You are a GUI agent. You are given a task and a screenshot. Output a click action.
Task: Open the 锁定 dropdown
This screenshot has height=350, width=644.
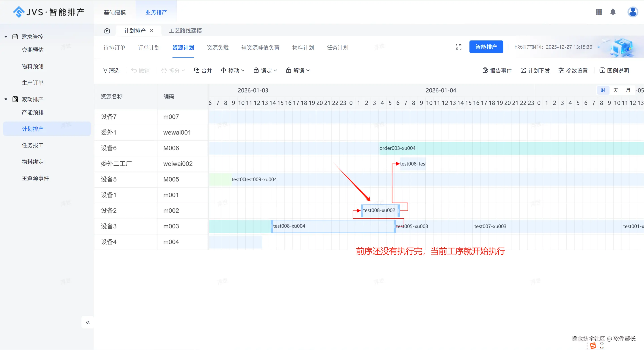coord(265,71)
